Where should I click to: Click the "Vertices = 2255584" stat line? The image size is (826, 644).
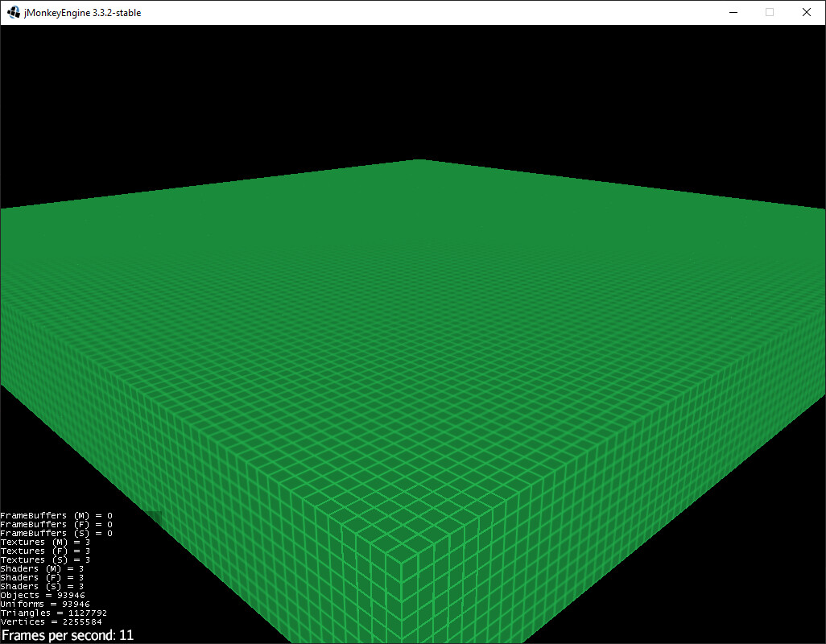[51, 622]
